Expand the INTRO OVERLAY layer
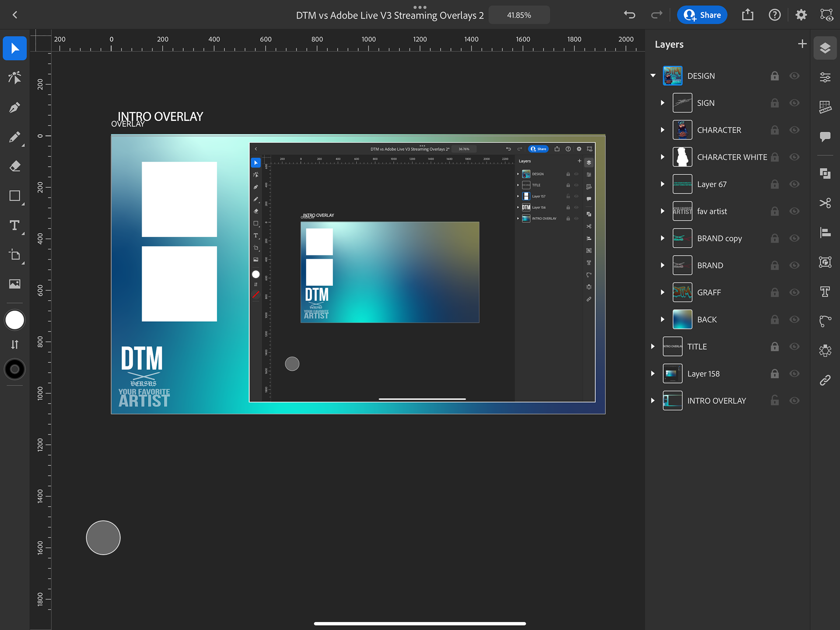 pyautogui.click(x=653, y=401)
